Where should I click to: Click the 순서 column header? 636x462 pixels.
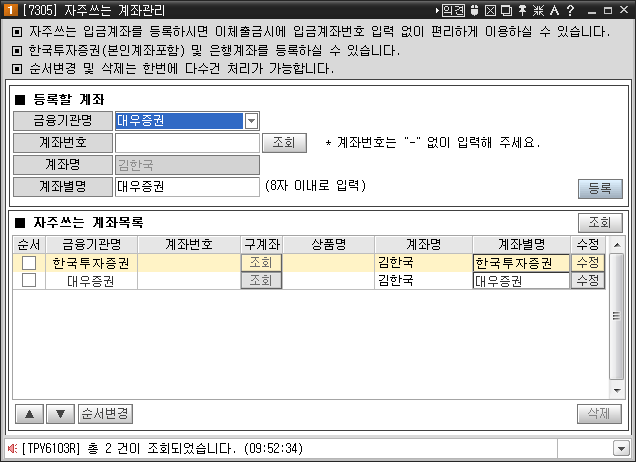point(29,245)
